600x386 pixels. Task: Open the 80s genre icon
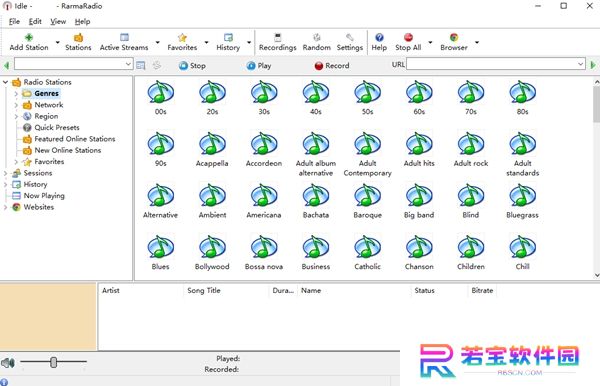[x=522, y=92]
